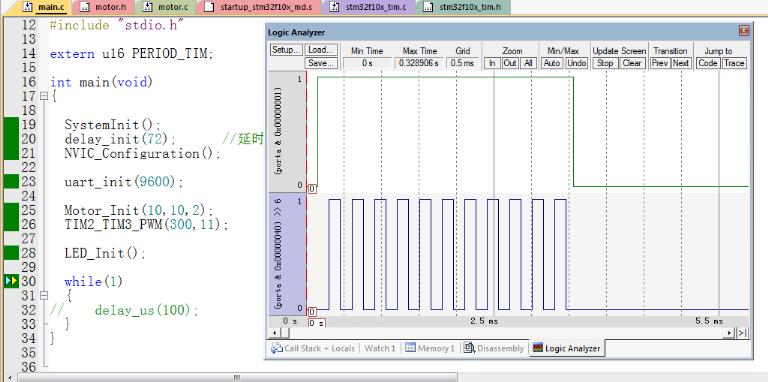Open the startup_stm32f10x_md.s tab
This screenshot has width=768, height=382.
click(261, 7)
